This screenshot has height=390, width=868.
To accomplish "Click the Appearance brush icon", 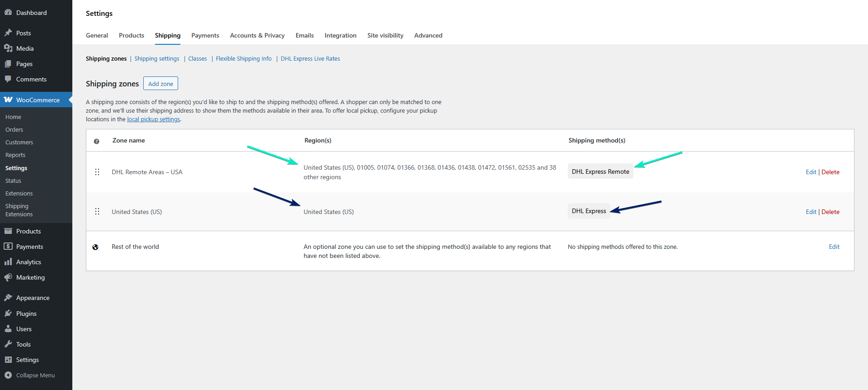I will point(8,298).
